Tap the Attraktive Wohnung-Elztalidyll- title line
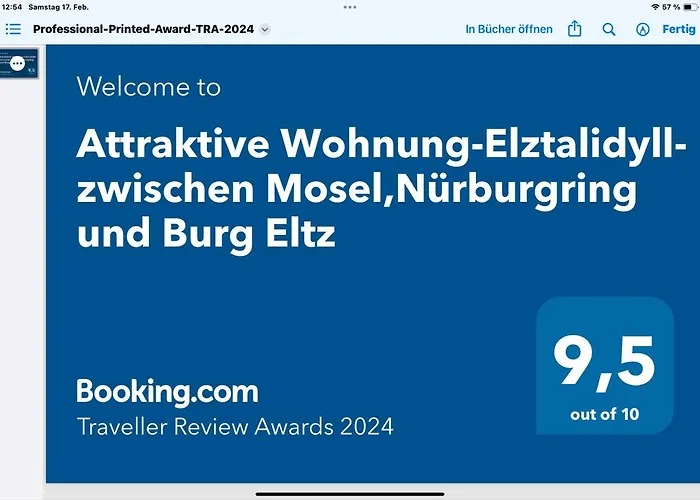The image size is (700, 500). [x=382, y=145]
